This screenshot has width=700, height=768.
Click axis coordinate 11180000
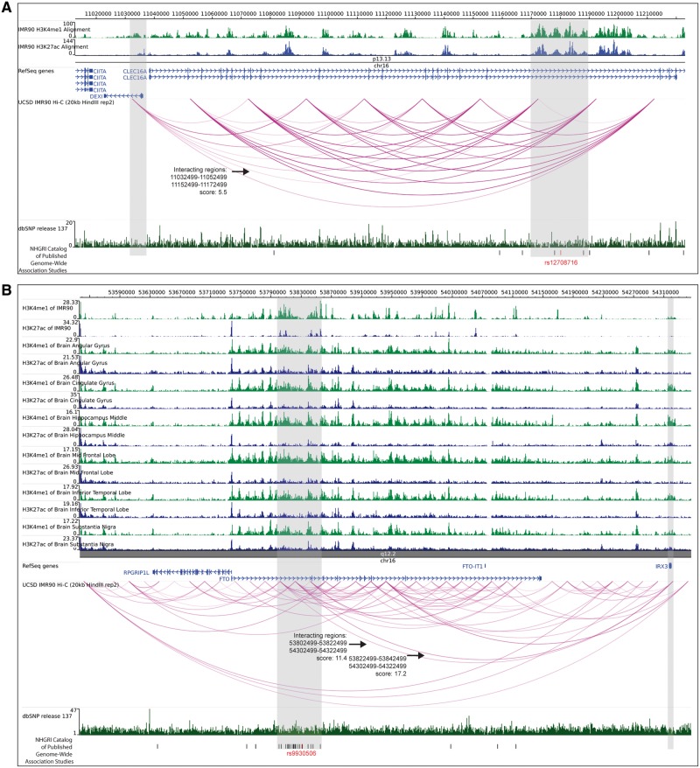tap(562, 14)
